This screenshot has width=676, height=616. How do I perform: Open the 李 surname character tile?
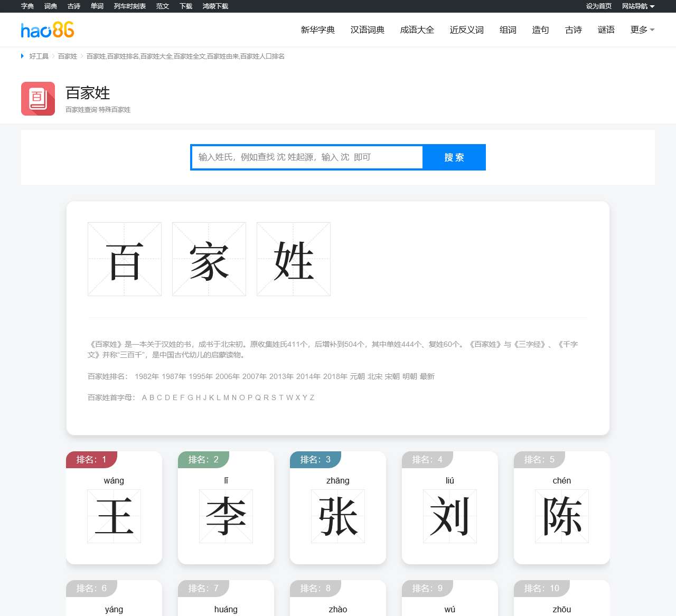[x=226, y=516]
